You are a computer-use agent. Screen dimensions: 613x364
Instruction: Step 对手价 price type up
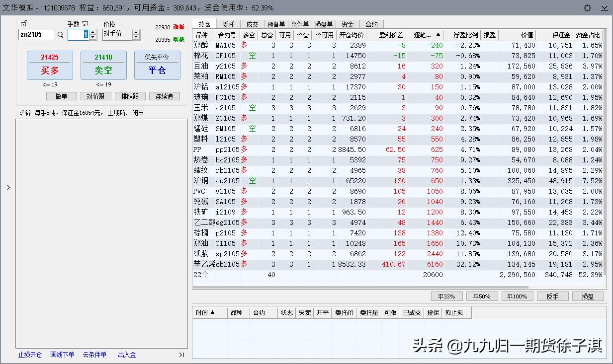pos(136,32)
